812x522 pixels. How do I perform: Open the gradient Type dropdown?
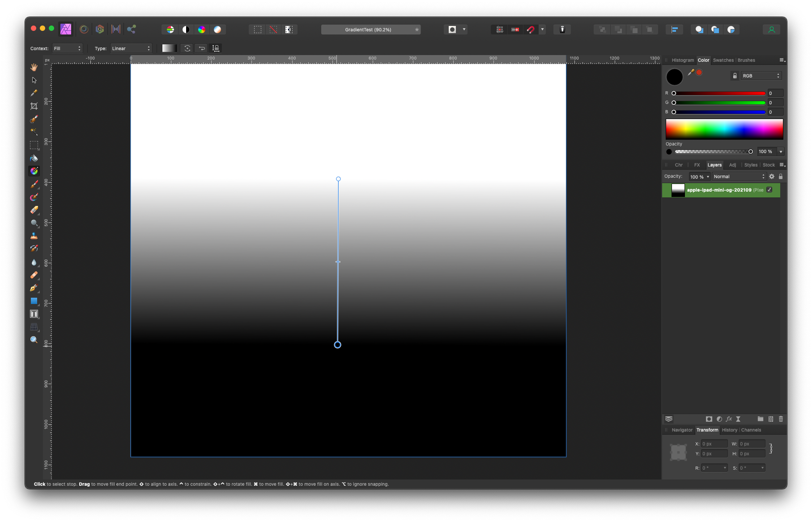(131, 48)
